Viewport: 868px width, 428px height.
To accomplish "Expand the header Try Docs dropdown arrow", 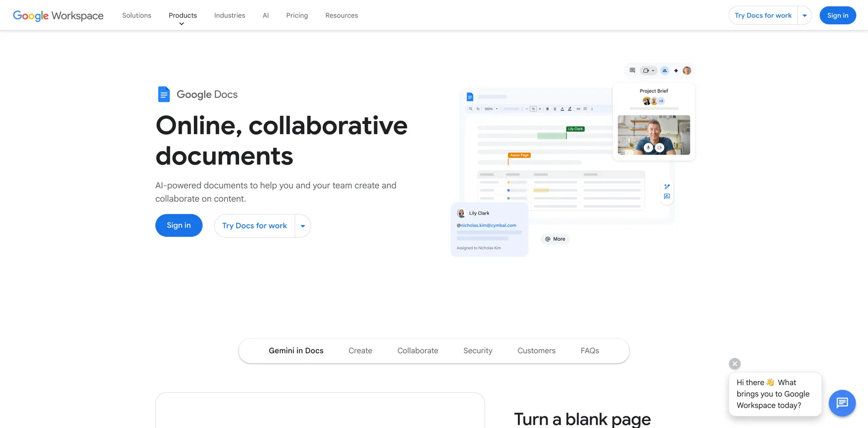I will click(805, 15).
